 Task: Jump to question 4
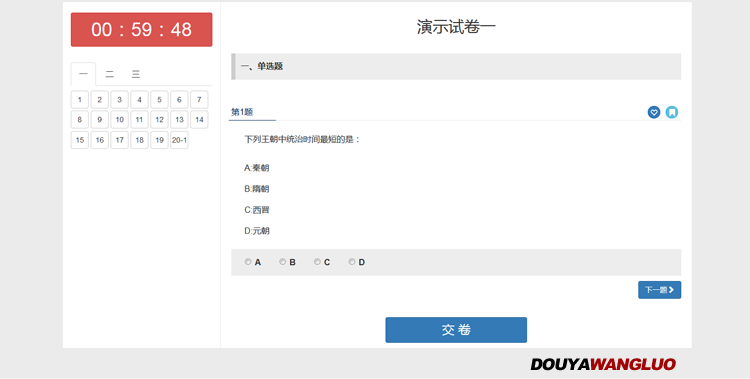(140, 100)
